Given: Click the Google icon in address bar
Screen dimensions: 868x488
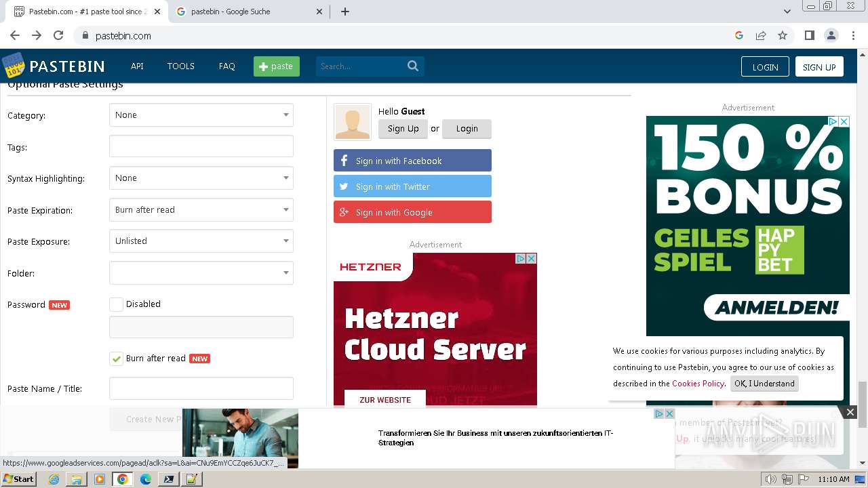Looking at the screenshot, I should pyautogui.click(x=739, y=35).
